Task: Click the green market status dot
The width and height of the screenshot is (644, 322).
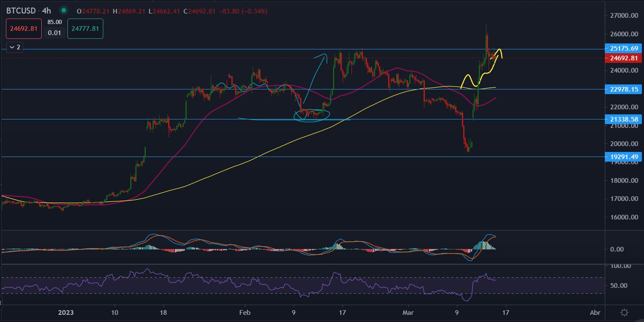Action: point(63,10)
